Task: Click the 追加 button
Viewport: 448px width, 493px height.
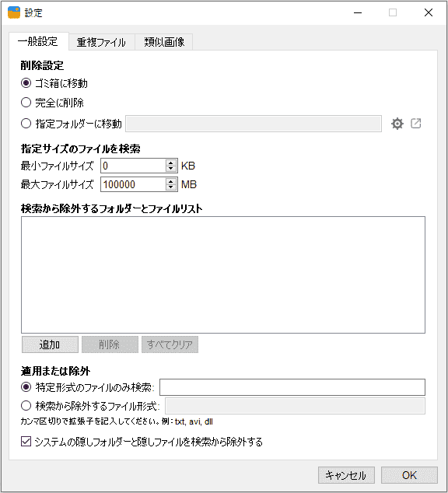Action: 50,344
